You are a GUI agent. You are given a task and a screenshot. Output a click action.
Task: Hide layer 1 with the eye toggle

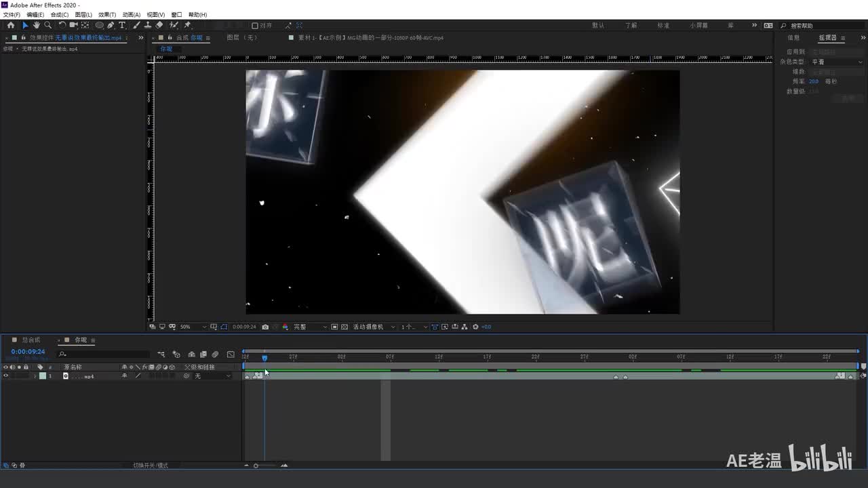pyautogui.click(x=6, y=375)
